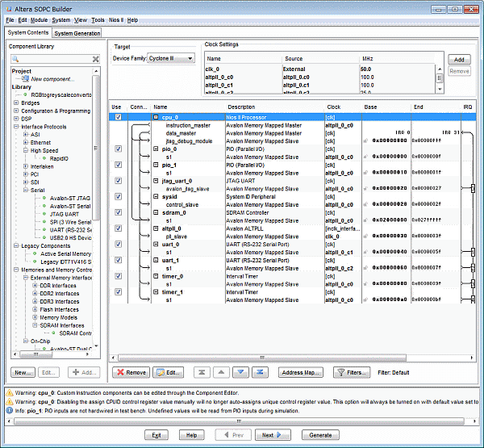Toggle the Use checkbox for timer_1
The image size is (484, 448).
[x=119, y=291]
